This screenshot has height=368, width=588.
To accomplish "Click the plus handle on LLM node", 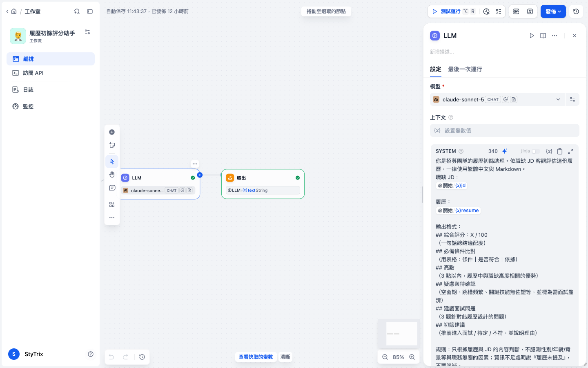I will (x=200, y=175).
